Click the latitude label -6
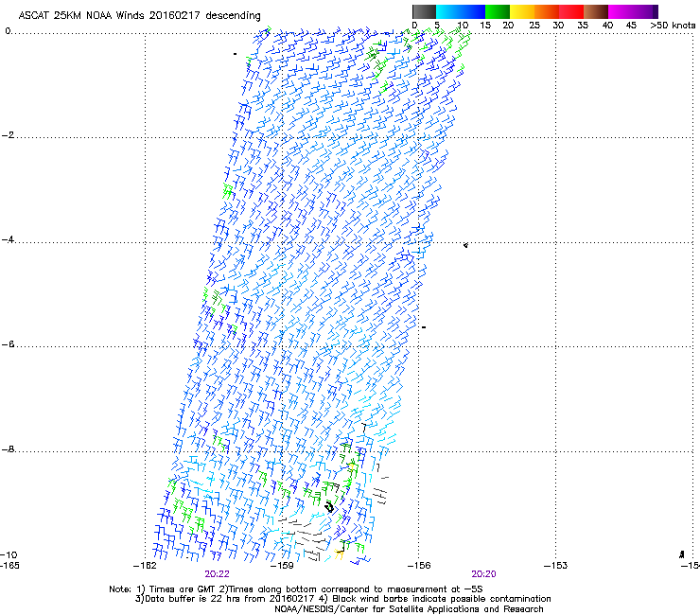Viewport: 700px width, 615px height. pyautogui.click(x=8, y=344)
